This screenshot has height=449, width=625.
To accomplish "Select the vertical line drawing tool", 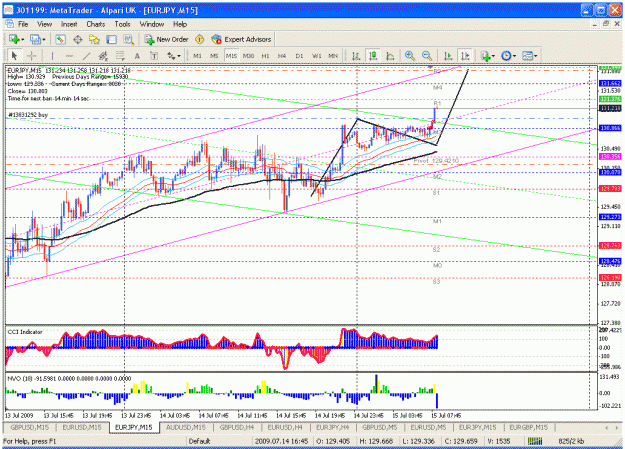I will click(x=52, y=56).
